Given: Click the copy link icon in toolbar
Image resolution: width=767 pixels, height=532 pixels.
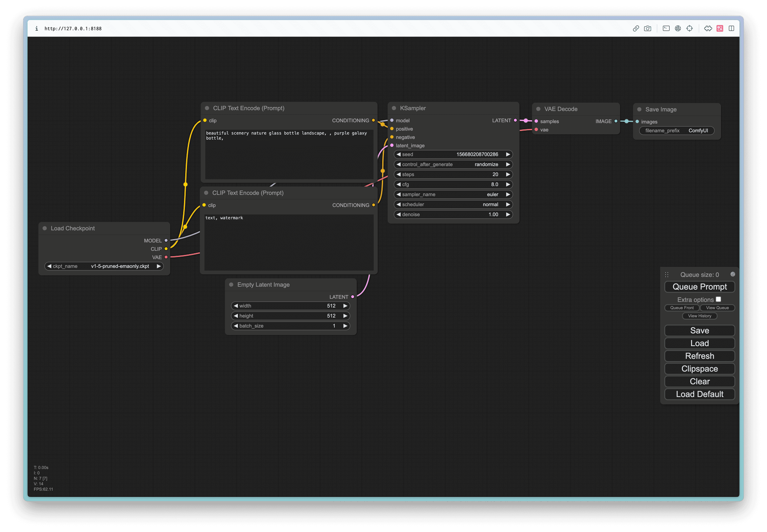Looking at the screenshot, I should (636, 28).
